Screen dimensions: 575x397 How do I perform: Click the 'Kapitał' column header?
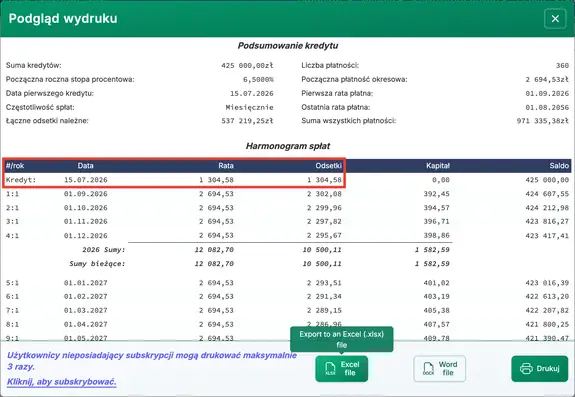pyautogui.click(x=438, y=166)
